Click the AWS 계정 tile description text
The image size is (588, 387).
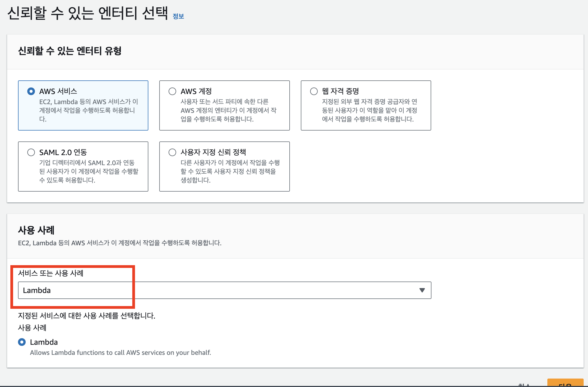228,110
